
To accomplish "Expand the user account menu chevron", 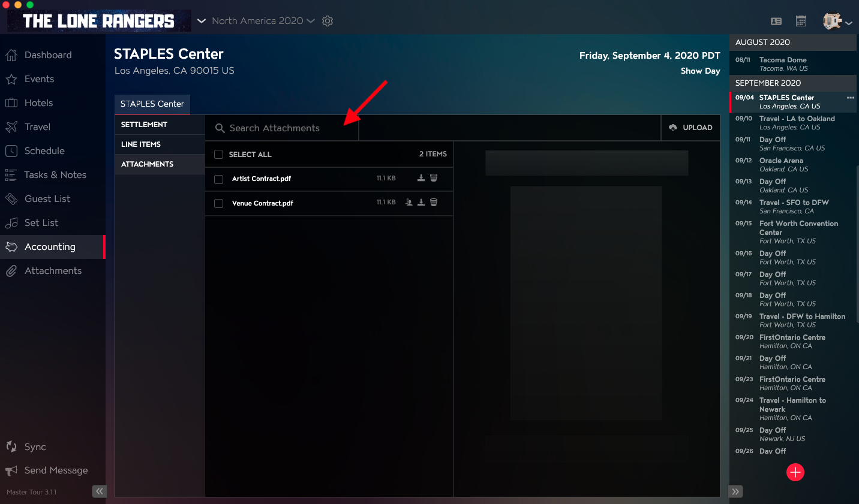I will (849, 23).
